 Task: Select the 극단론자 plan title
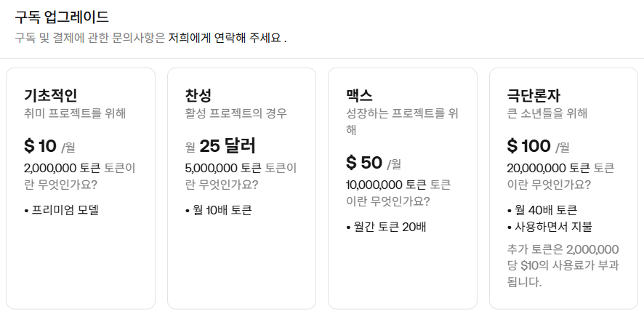[534, 95]
